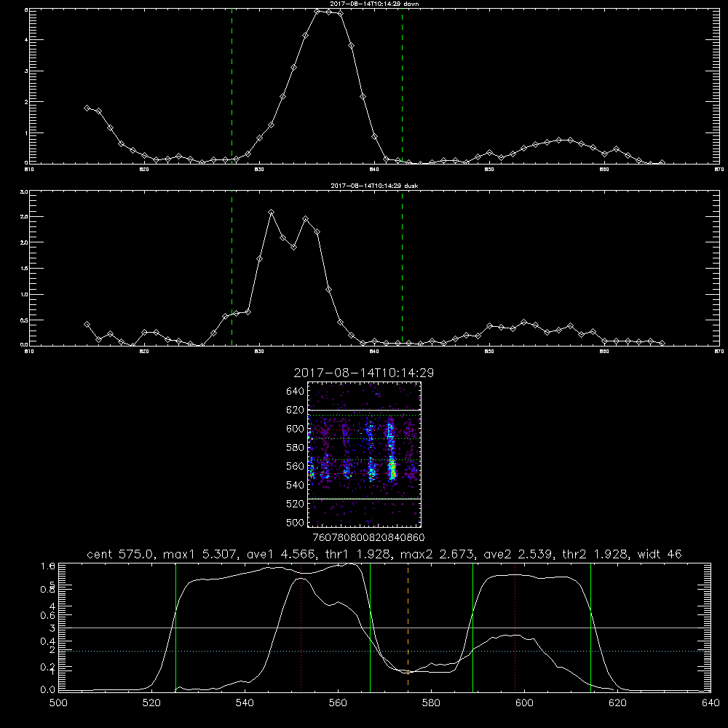The height and width of the screenshot is (728, 728).
Task: Click the dawn plot title text
Action: [374, 3]
